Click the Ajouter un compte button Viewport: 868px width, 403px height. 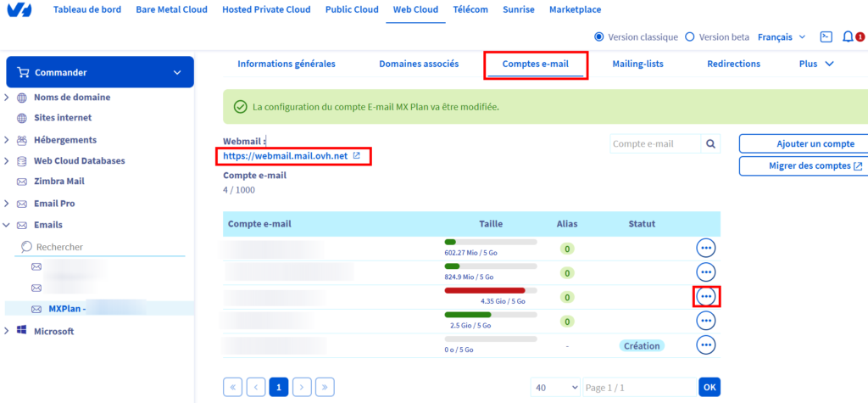pos(804,143)
